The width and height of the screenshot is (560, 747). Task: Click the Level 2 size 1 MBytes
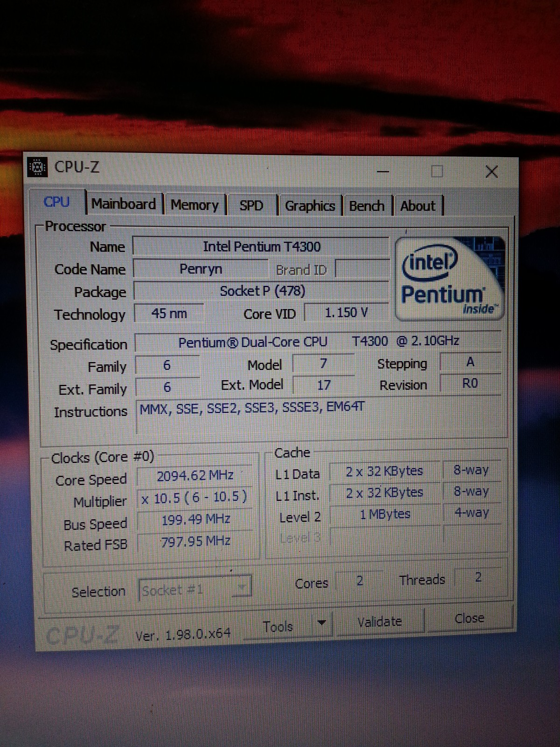385,514
